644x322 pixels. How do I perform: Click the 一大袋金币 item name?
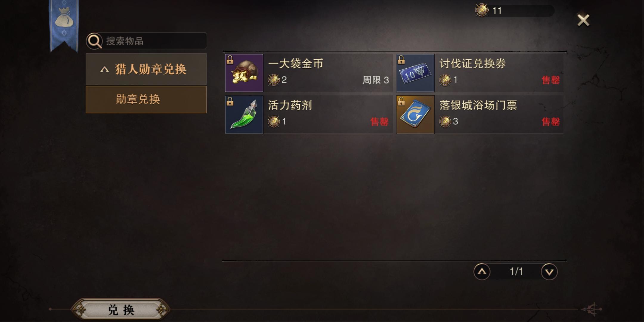295,64
